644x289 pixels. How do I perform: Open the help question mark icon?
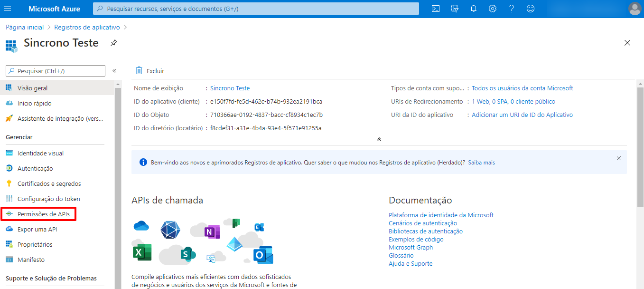coord(512,9)
